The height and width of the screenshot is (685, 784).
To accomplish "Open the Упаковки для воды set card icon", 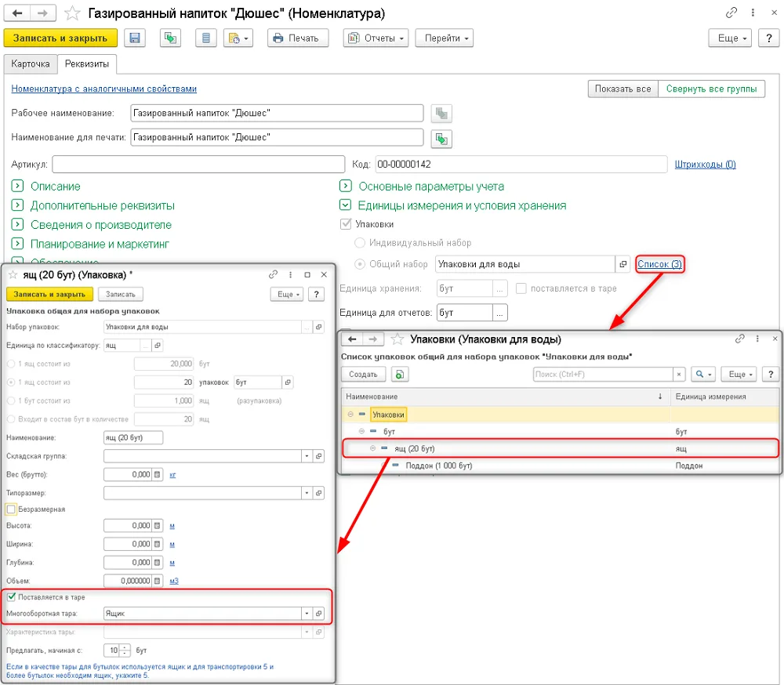I will point(622,264).
